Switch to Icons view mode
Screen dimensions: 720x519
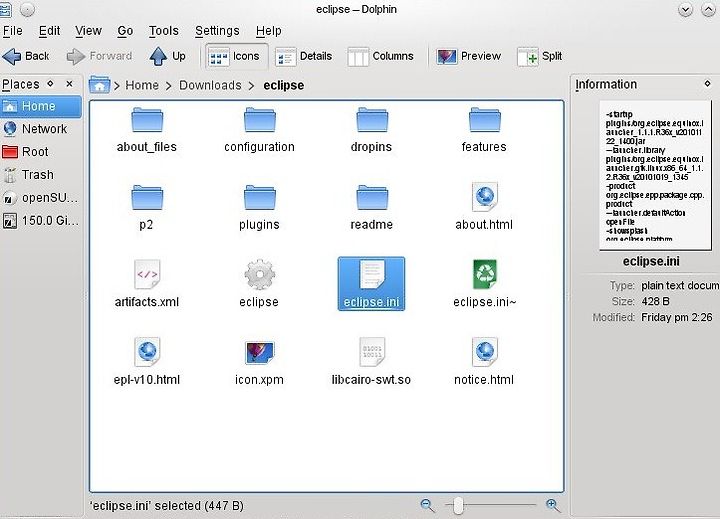[x=236, y=56]
